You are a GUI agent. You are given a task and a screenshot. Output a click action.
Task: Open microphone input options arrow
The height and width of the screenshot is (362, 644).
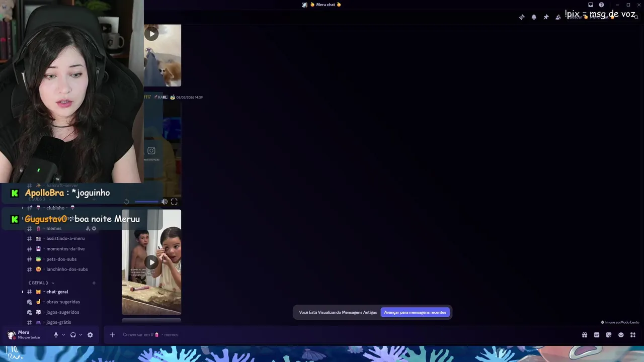click(63, 335)
